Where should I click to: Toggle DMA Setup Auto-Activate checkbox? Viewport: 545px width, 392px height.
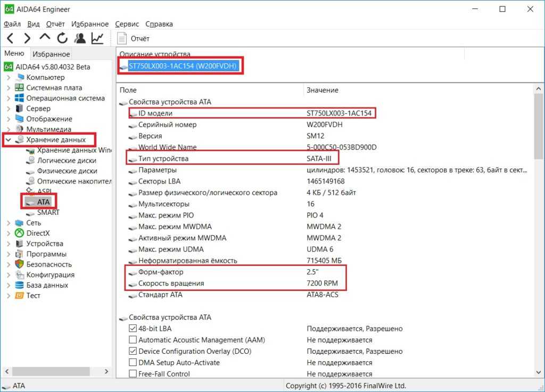click(x=133, y=363)
